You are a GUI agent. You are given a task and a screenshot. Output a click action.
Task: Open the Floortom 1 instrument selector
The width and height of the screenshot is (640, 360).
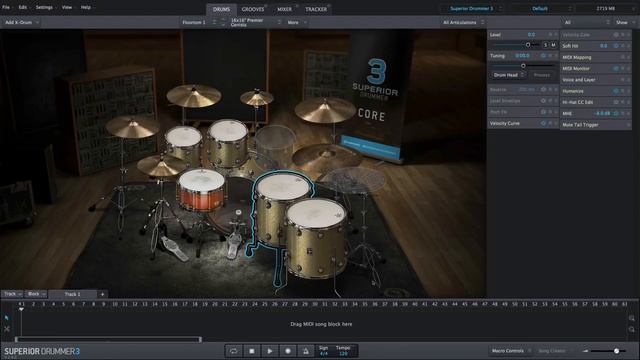pyautogui.click(x=199, y=22)
